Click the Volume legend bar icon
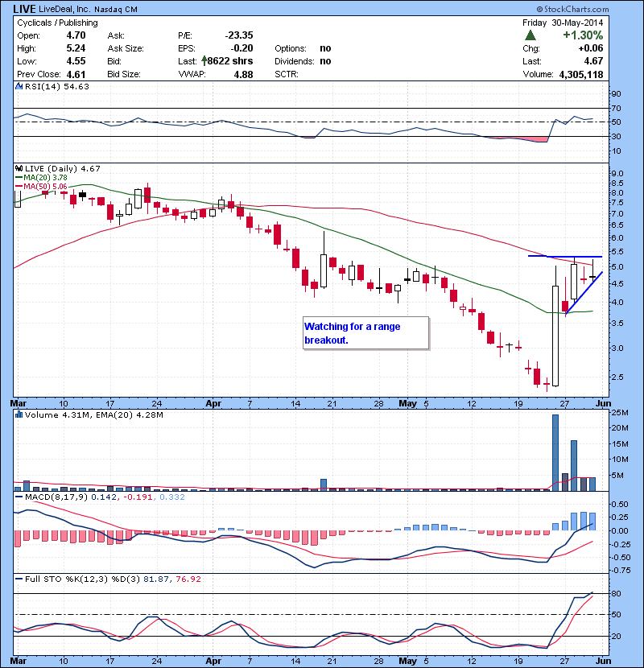The width and height of the screenshot is (644, 668). 17,414
